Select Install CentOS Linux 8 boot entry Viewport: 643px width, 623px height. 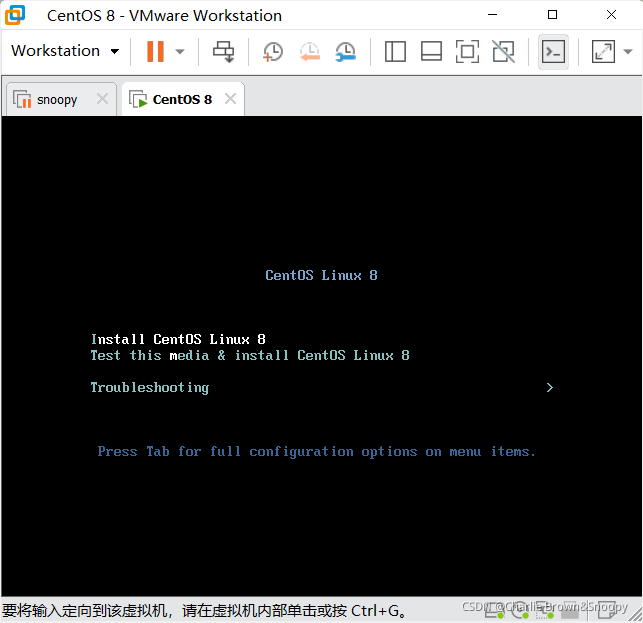pos(178,339)
